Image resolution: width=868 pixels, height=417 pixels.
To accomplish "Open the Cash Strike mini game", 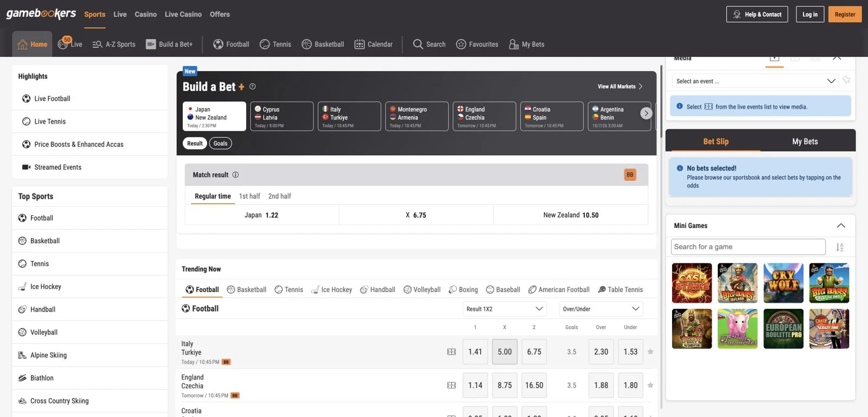I will click(x=692, y=283).
